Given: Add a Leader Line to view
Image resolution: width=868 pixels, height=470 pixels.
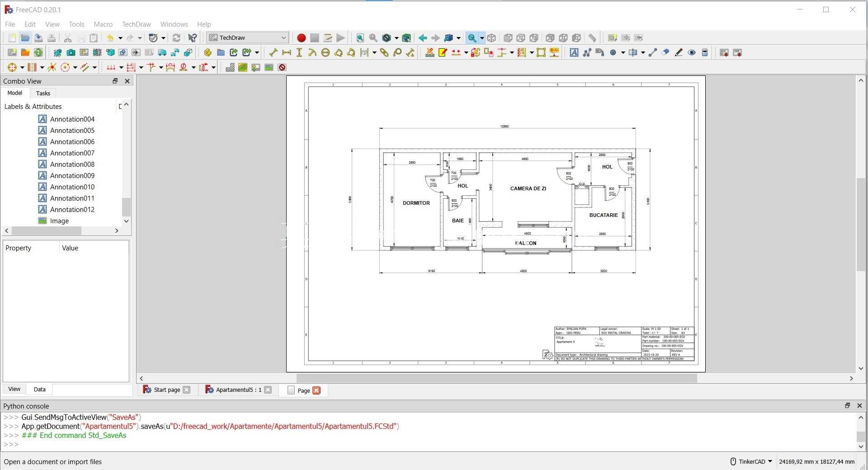Looking at the screenshot, I should pos(587,52).
